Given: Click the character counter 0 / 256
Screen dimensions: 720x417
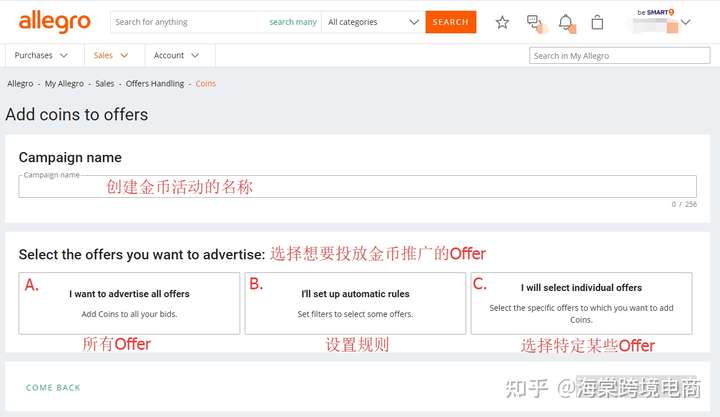Looking at the screenshot, I should pos(684,204).
